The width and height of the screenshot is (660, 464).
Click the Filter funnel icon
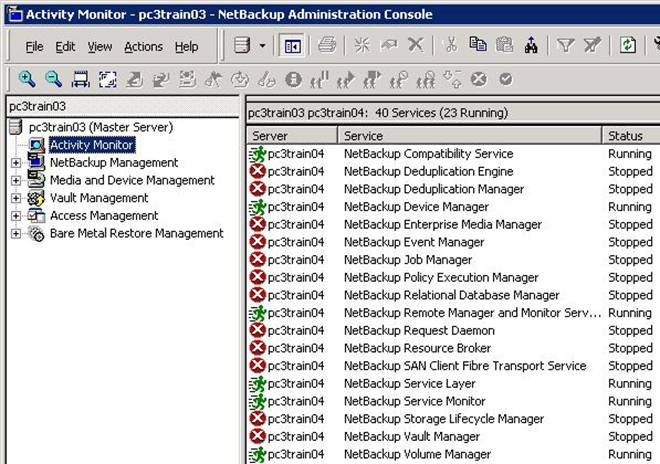tap(565, 46)
